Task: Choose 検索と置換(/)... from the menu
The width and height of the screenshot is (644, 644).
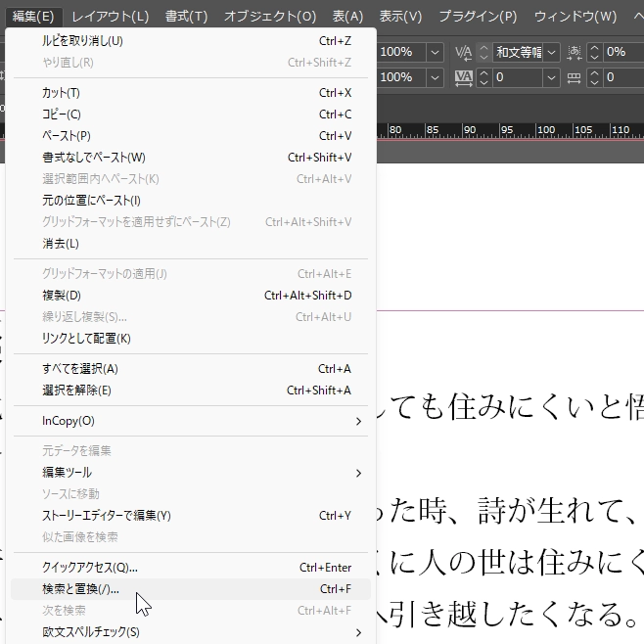Action: [81, 589]
